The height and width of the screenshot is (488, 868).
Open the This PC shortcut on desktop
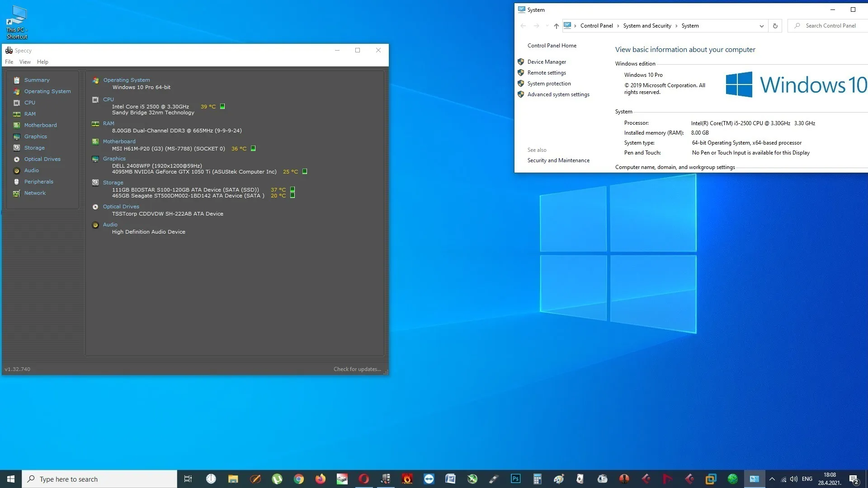[x=17, y=22]
